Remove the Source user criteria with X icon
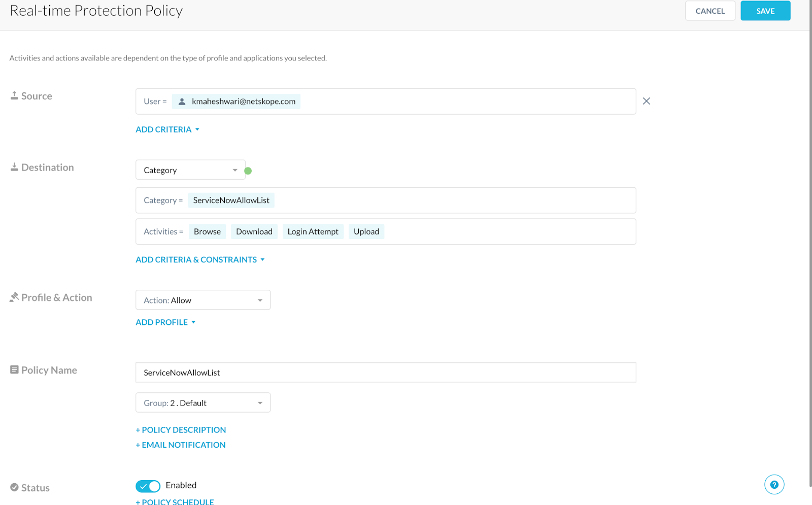 [x=646, y=101]
